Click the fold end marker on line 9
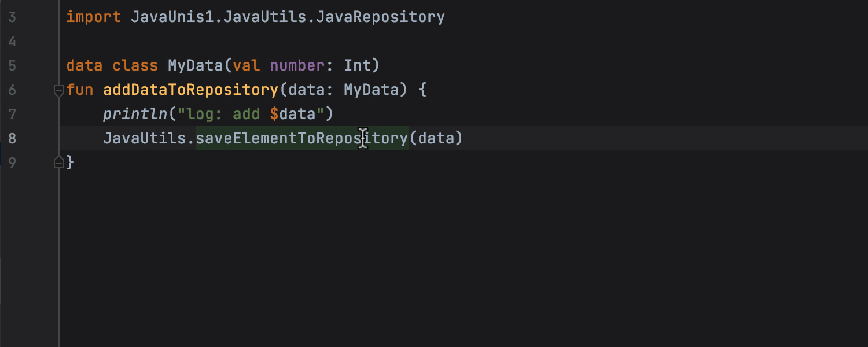This screenshot has width=868, height=347. coord(58,163)
